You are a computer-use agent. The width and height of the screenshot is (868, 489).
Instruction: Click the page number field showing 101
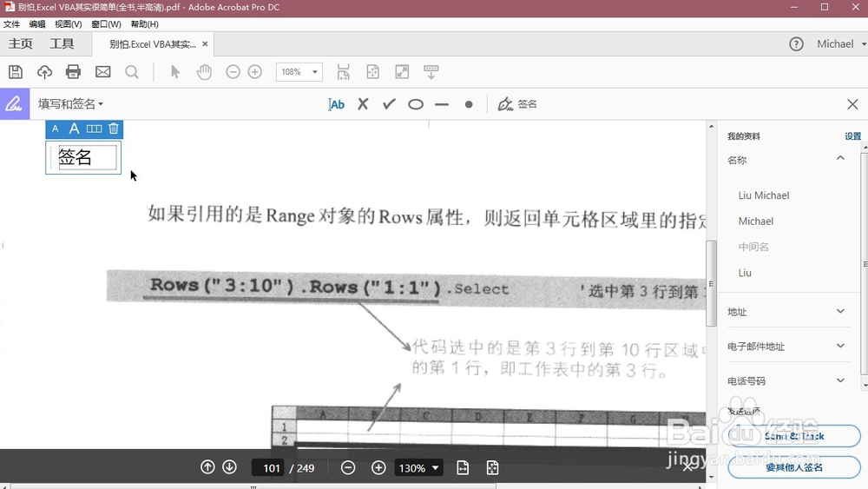[x=268, y=468]
